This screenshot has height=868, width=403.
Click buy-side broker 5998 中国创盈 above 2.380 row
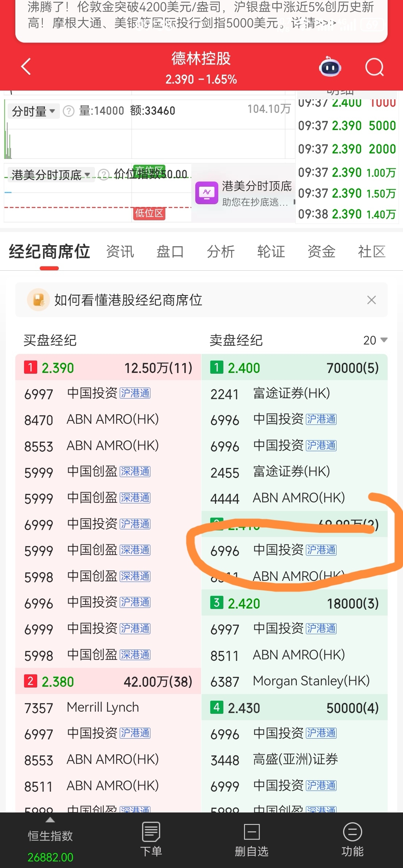(x=108, y=655)
